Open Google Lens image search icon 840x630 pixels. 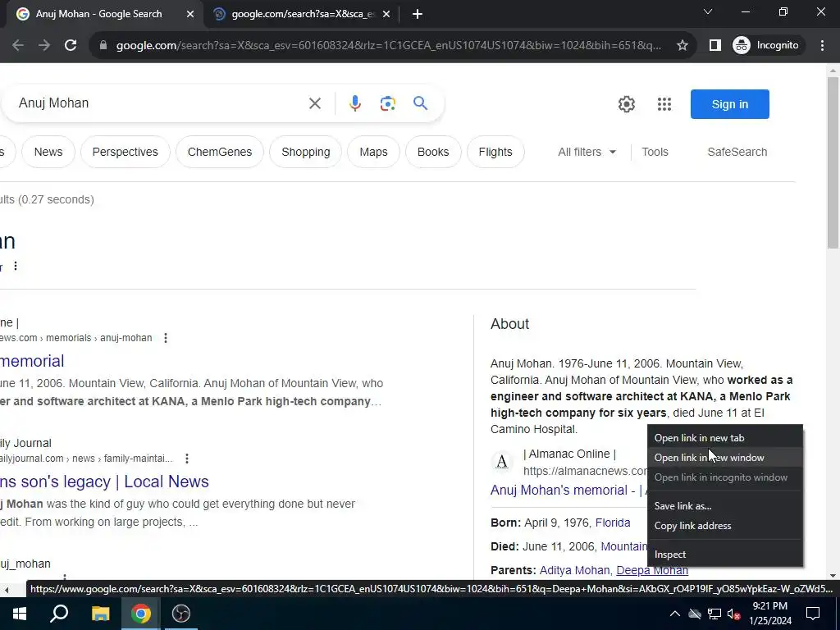(x=388, y=103)
